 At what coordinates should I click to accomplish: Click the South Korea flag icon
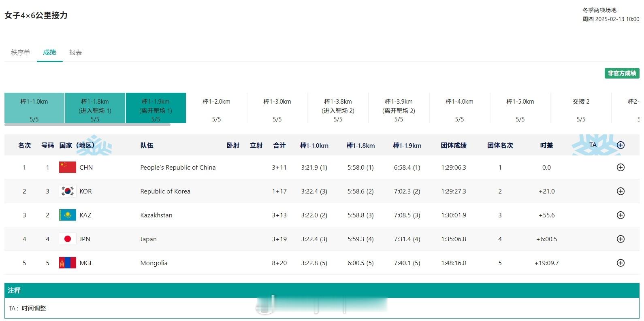pos(68,191)
